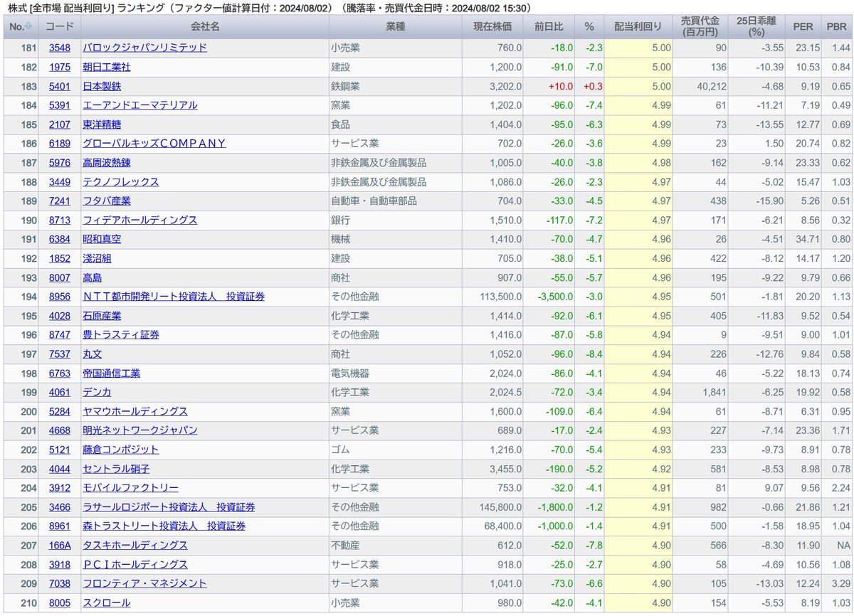
Task: Click the PER column header
Action: [803, 26]
